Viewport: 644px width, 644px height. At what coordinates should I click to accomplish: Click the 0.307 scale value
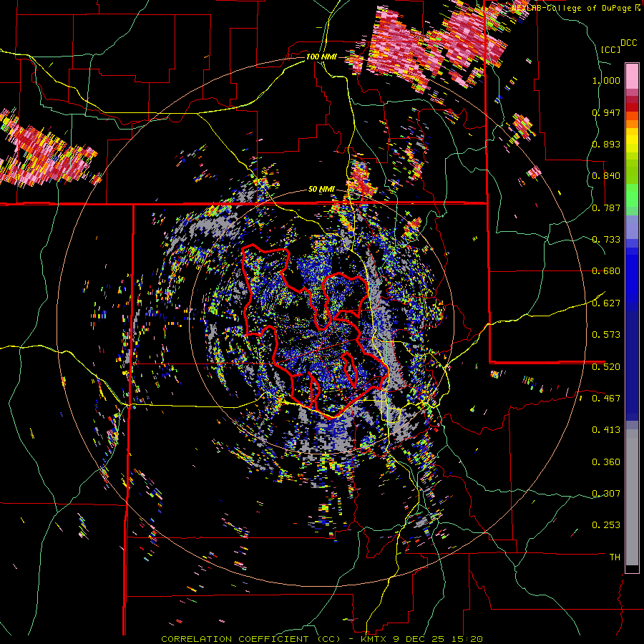click(606, 493)
